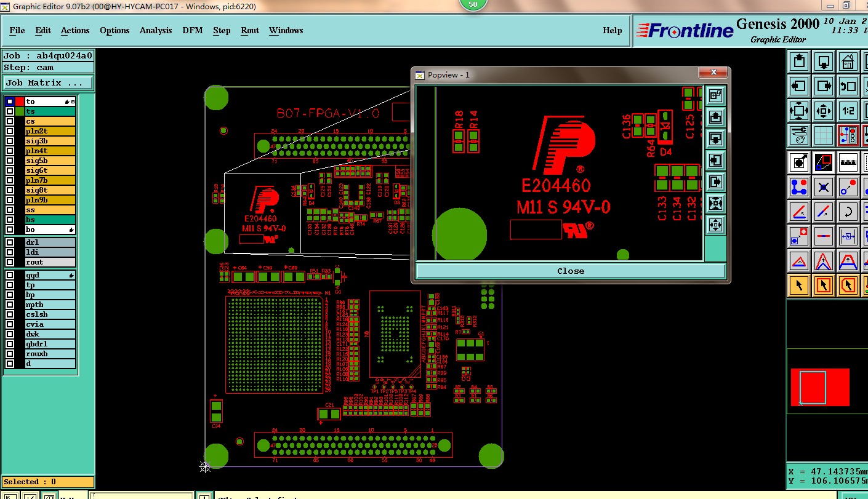Toggle display checkbox for layer ts
This screenshot has height=499, width=868.
tap(9, 111)
